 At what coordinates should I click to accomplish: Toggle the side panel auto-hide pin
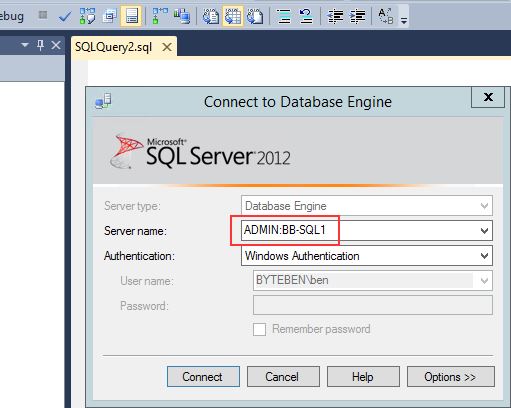tap(40, 45)
